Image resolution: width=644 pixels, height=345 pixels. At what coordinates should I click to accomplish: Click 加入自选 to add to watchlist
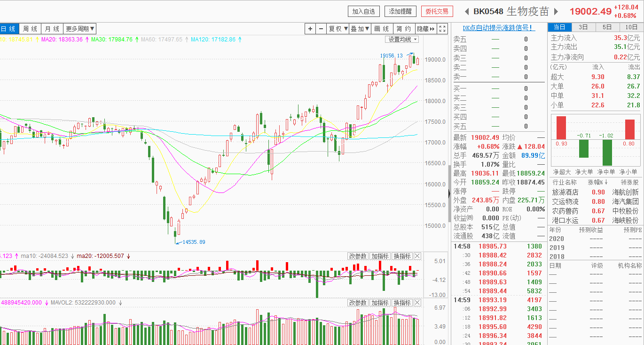click(364, 11)
